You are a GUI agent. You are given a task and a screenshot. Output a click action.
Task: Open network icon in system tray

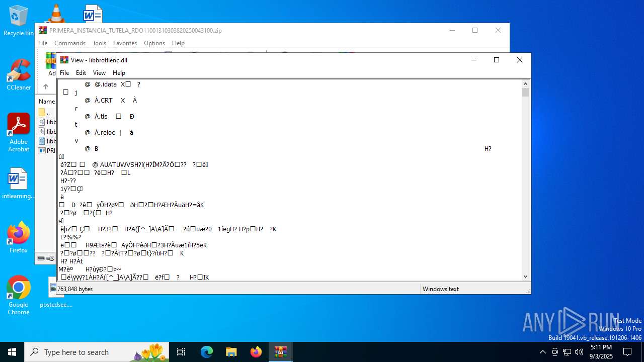[567, 352]
